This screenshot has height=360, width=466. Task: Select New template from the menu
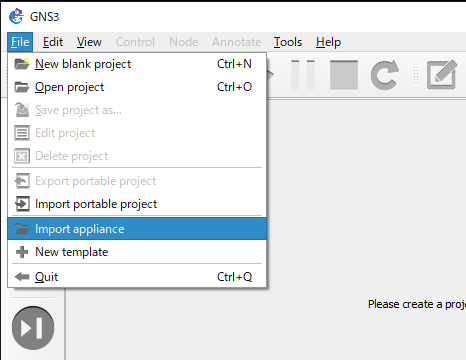pos(137,252)
